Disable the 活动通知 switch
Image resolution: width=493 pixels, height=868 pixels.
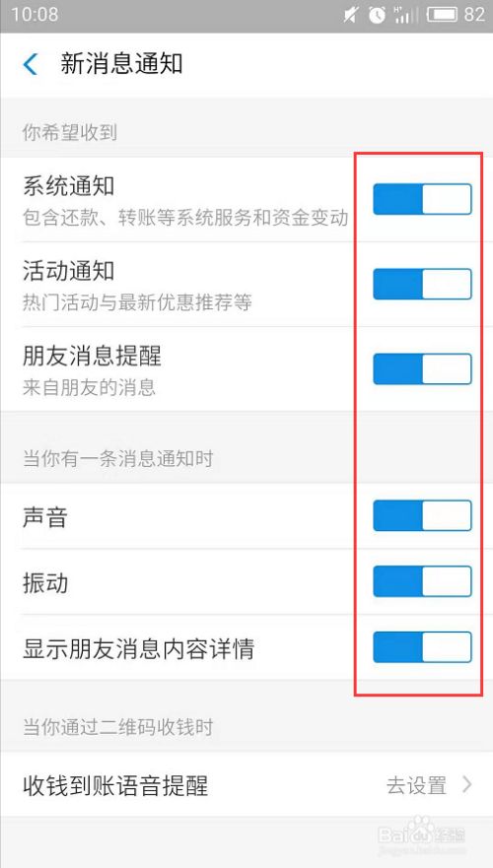pyautogui.click(x=422, y=284)
